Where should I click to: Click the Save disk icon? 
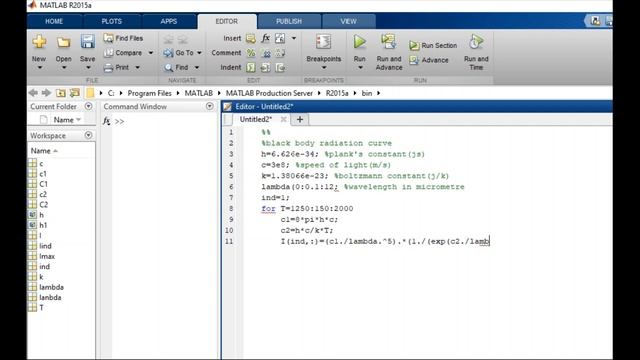click(x=87, y=42)
